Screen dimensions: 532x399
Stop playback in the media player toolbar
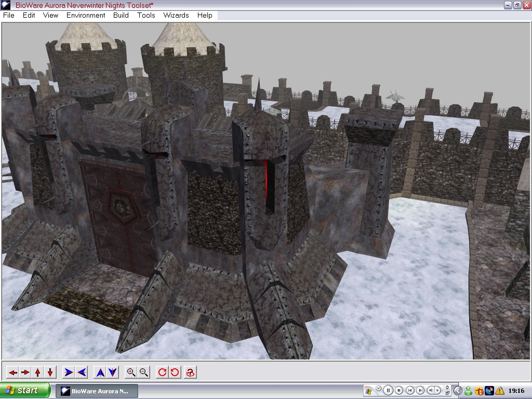(399, 391)
